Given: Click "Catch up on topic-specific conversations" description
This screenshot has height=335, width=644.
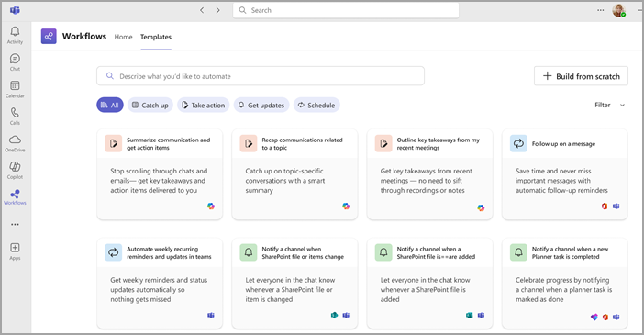Looking at the screenshot, I should pos(285,181).
